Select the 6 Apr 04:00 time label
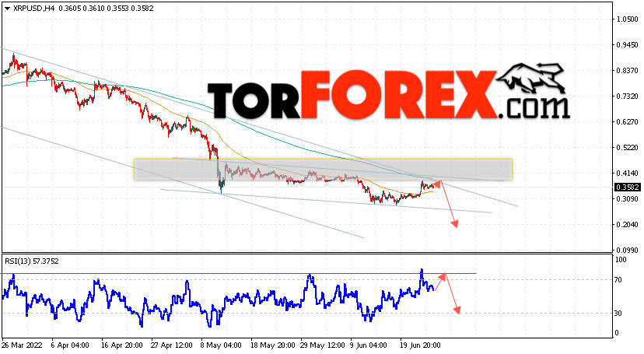 tap(70, 345)
